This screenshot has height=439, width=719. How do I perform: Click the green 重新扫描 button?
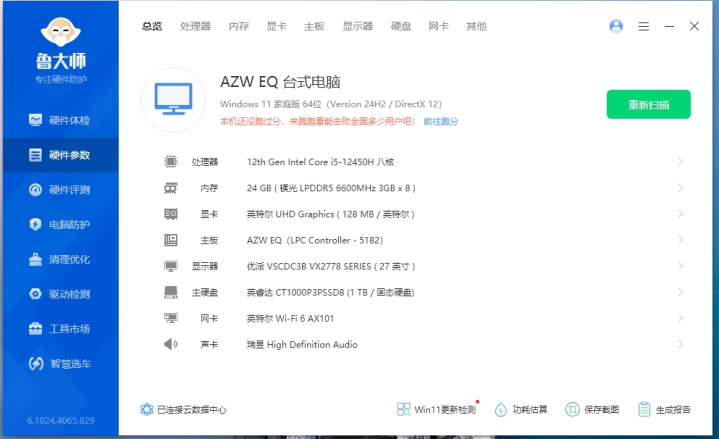click(648, 105)
